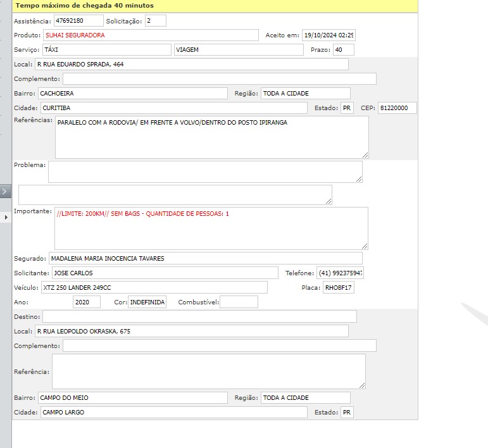The height and width of the screenshot is (448, 488).
Task: Click Segurado field MADALENA MARIA INOCENCIA TAVARES
Action: click(x=206, y=259)
